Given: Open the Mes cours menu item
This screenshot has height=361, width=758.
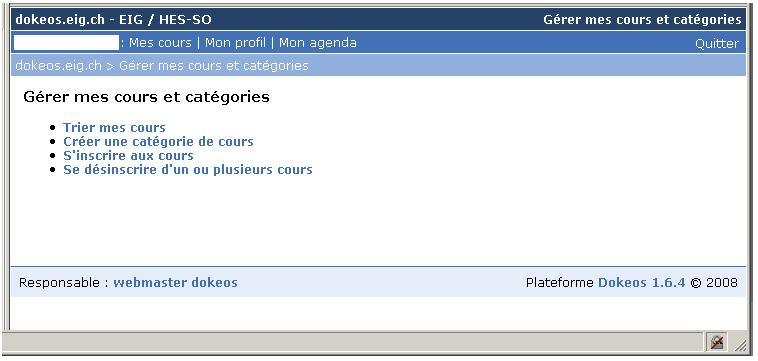Looking at the screenshot, I should click(x=160, y=43).
